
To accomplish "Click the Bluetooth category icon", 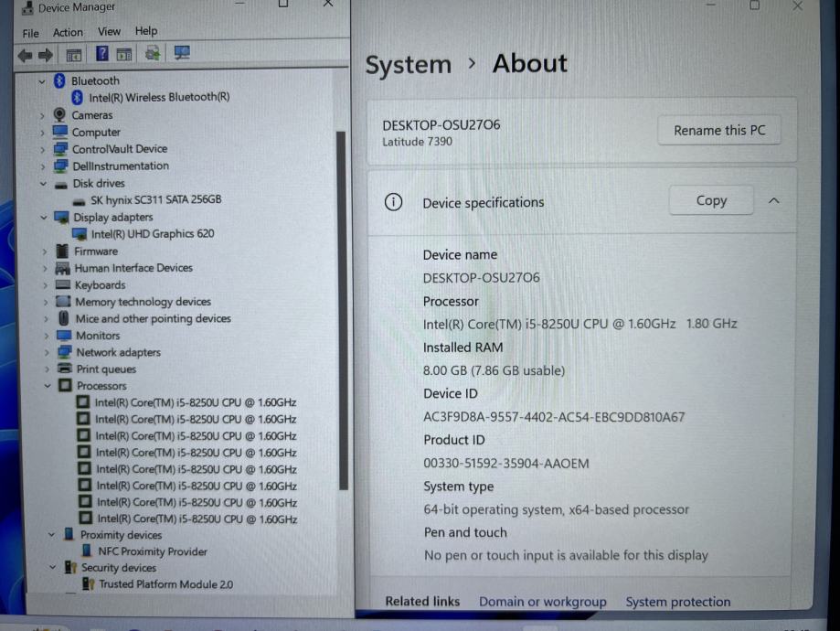I will pyautogui.click(x=59, y=81).
